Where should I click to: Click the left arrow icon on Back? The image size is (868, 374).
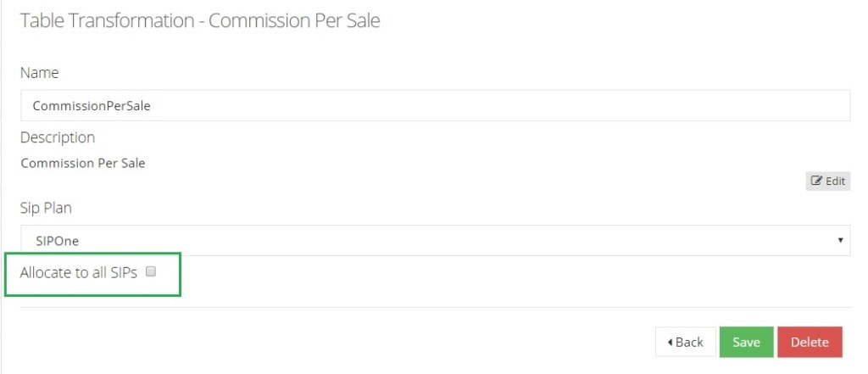[x=670, y=342]
